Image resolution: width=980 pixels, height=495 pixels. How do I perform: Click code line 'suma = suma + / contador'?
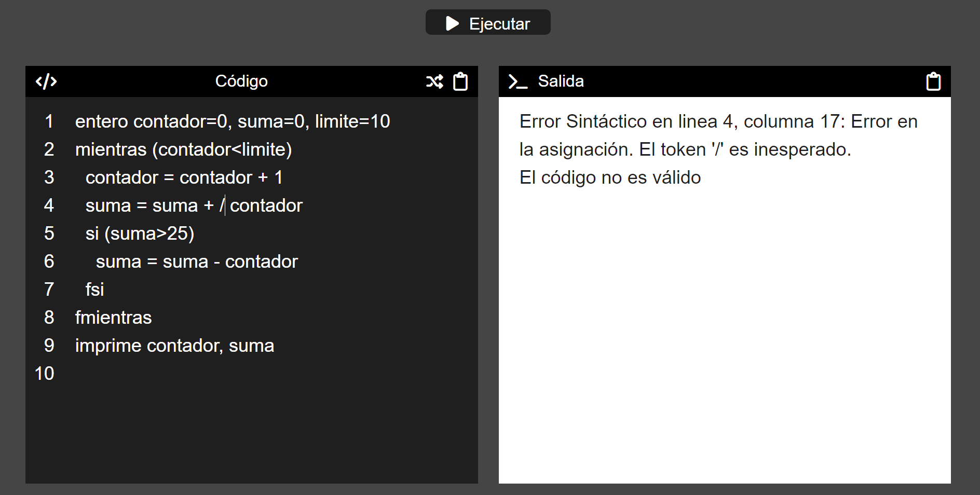coord(194,205)
